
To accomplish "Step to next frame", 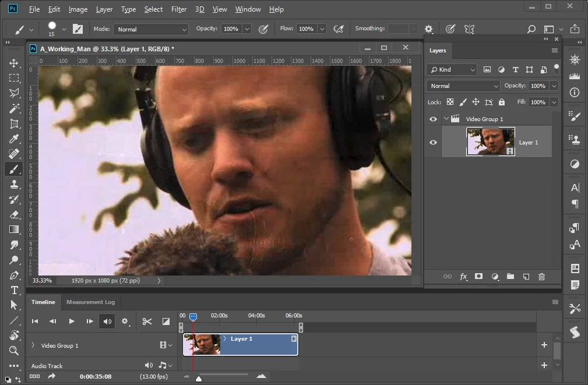I will pyautogui.click(x=90, y=322).
